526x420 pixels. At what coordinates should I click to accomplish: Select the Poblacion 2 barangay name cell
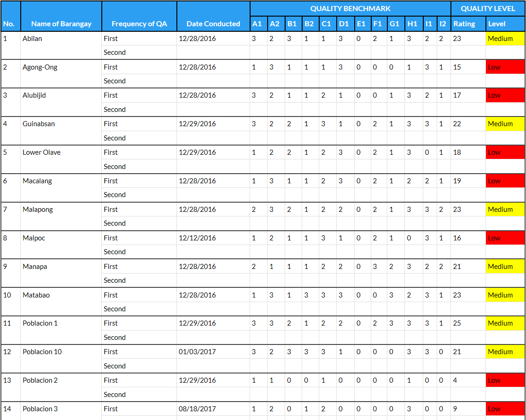(61, 387)
